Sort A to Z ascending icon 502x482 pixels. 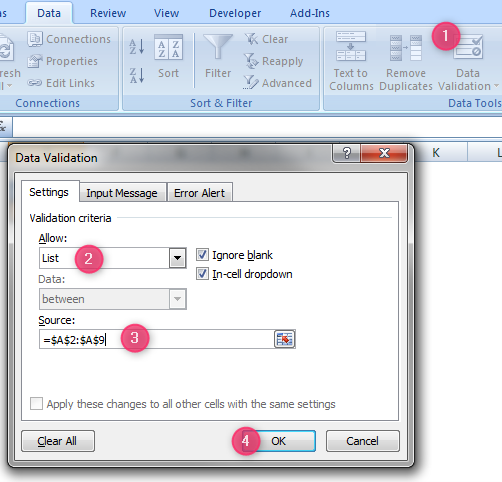137,47
